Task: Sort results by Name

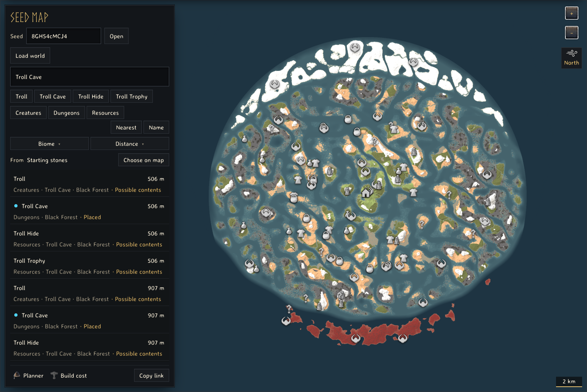Action: (156, 128)
